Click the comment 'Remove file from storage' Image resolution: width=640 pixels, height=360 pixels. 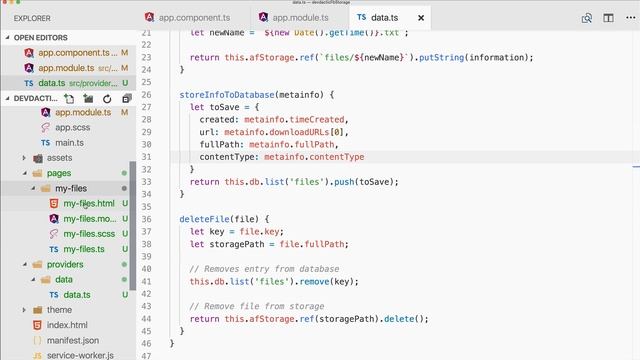point(257,306)
